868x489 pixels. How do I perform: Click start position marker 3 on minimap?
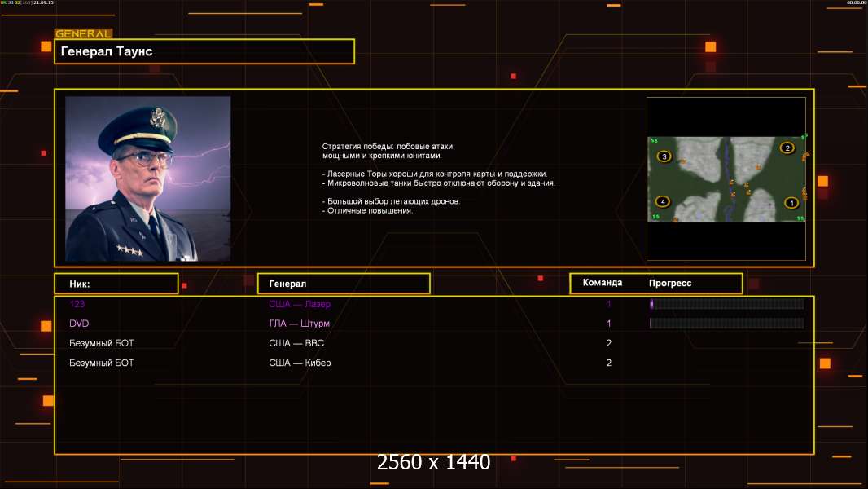coord(664,156)
